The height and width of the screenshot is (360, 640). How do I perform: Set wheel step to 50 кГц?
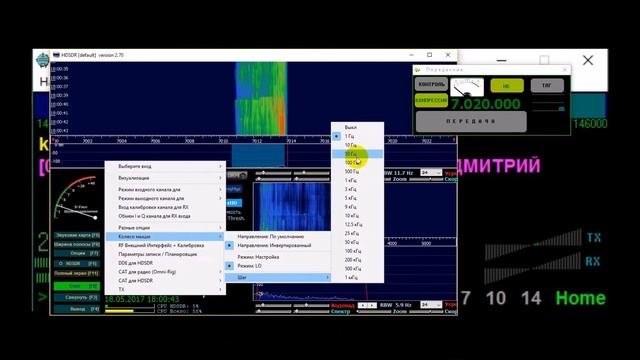tap(357, 242)
